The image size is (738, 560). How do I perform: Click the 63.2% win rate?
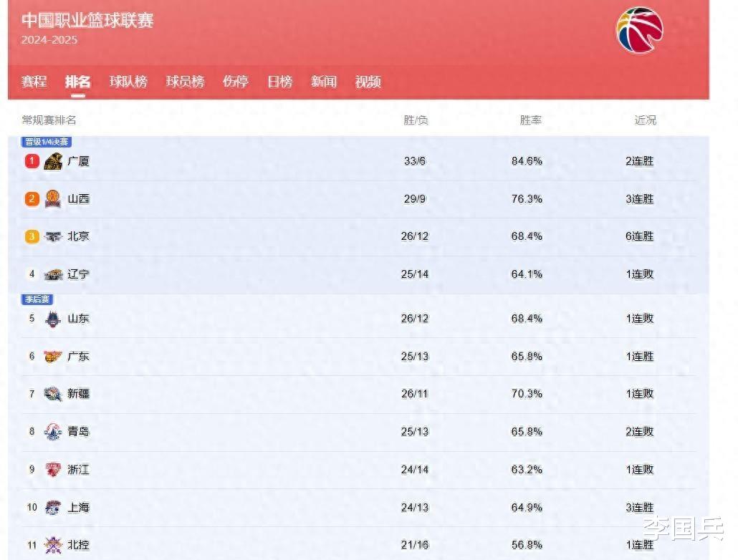527,470
